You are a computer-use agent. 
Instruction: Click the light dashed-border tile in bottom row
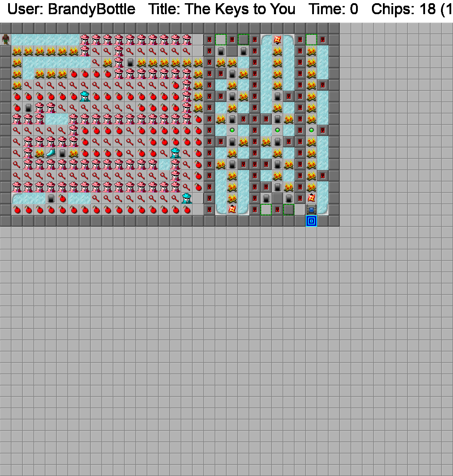(266, 210)
